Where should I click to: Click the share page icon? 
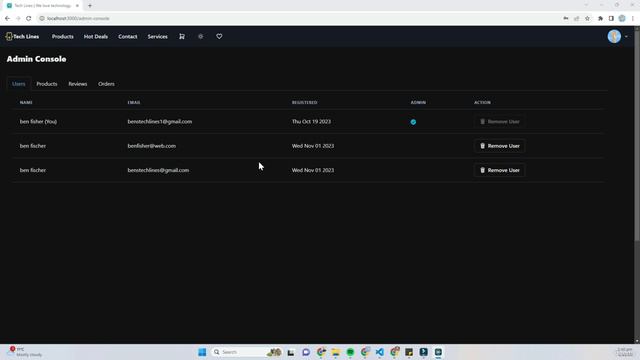tap(576, 18)
